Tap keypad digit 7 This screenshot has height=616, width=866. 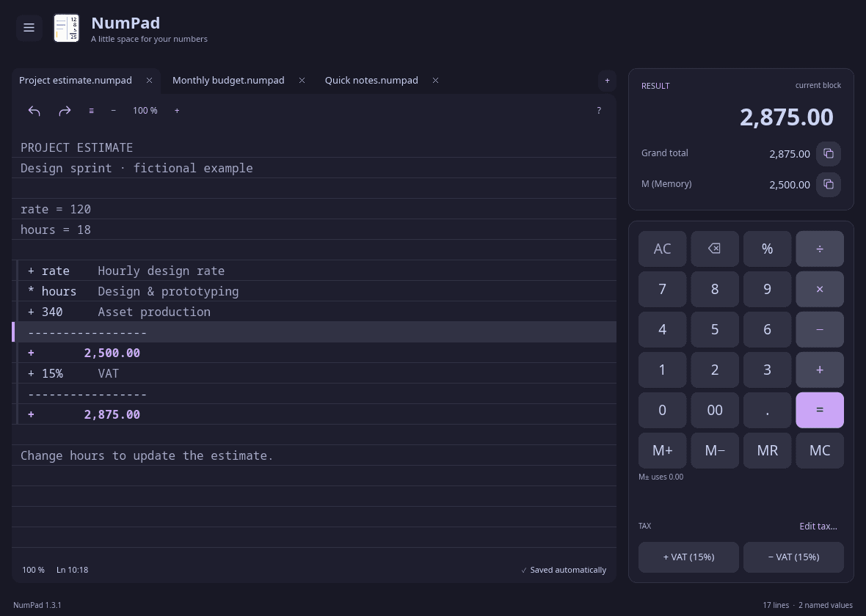[662, 289]
